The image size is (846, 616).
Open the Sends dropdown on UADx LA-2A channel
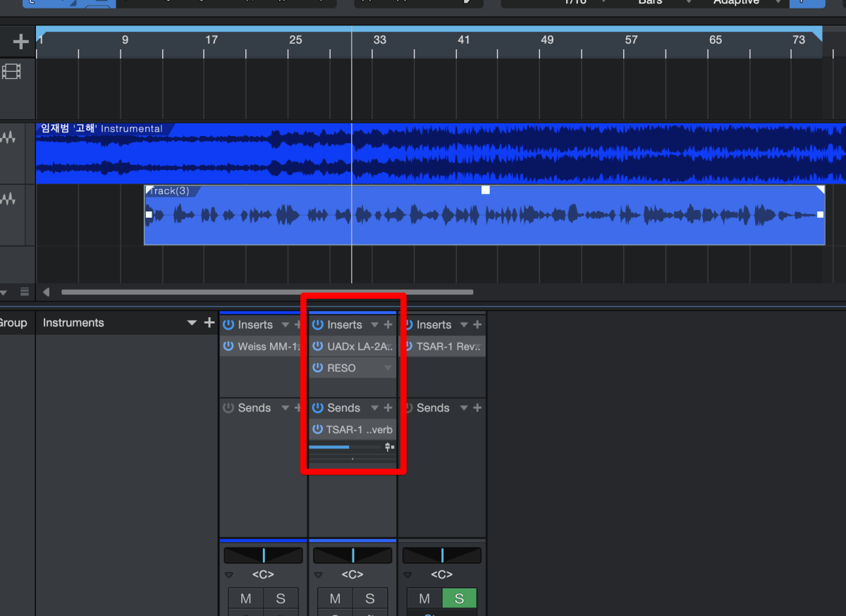coord(374,408)
